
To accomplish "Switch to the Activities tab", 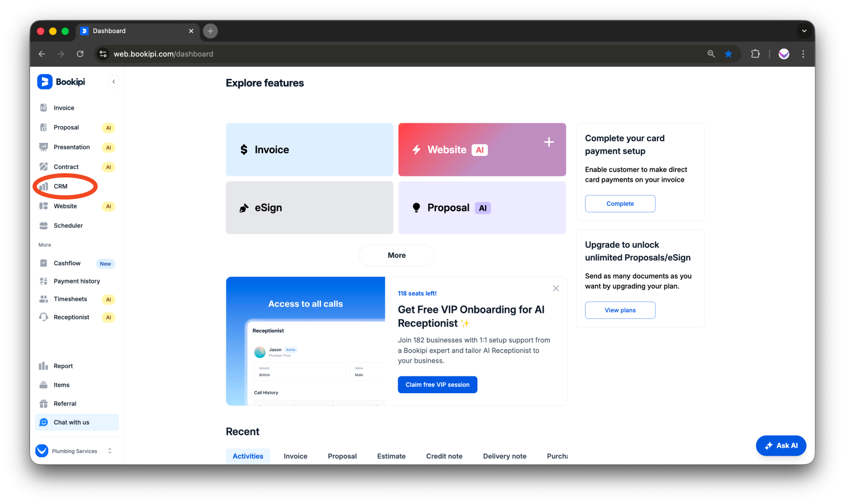I will pos(247,456).
